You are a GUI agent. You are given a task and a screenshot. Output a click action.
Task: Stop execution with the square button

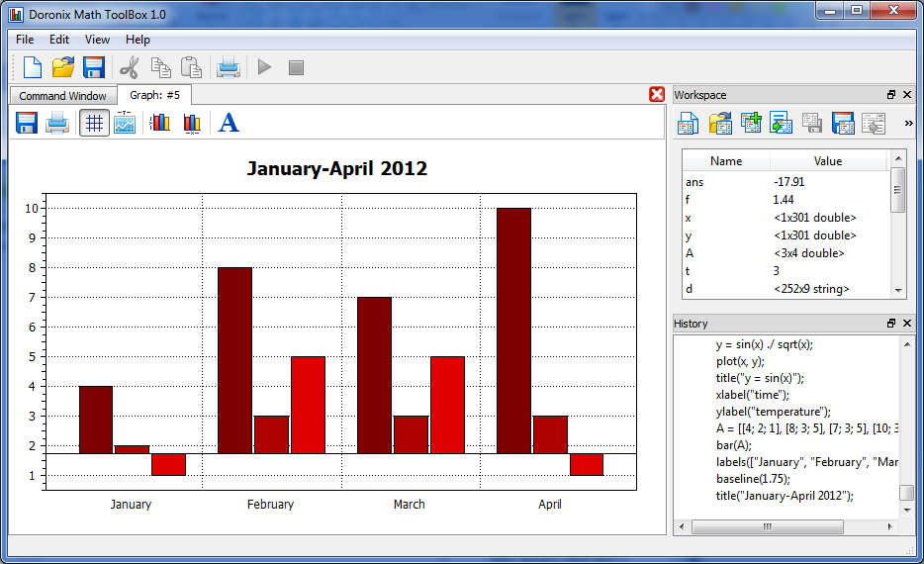pos(296,67)
